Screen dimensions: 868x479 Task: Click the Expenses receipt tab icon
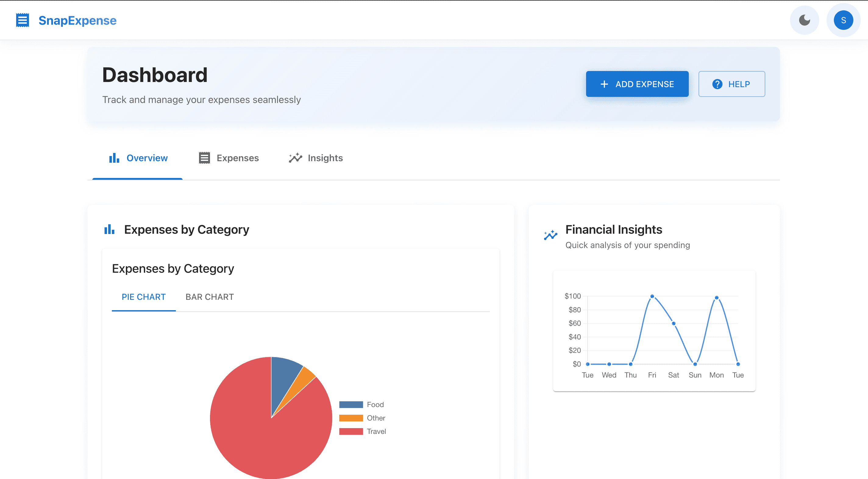coord(204,158)
